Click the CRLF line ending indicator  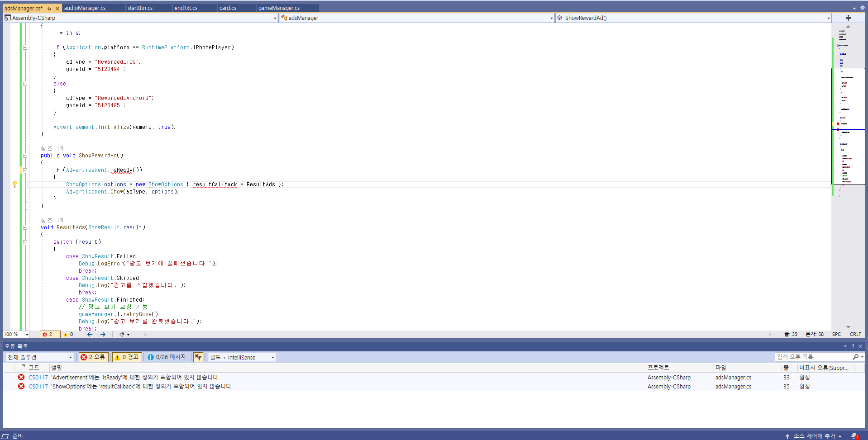tap(855, 335)
